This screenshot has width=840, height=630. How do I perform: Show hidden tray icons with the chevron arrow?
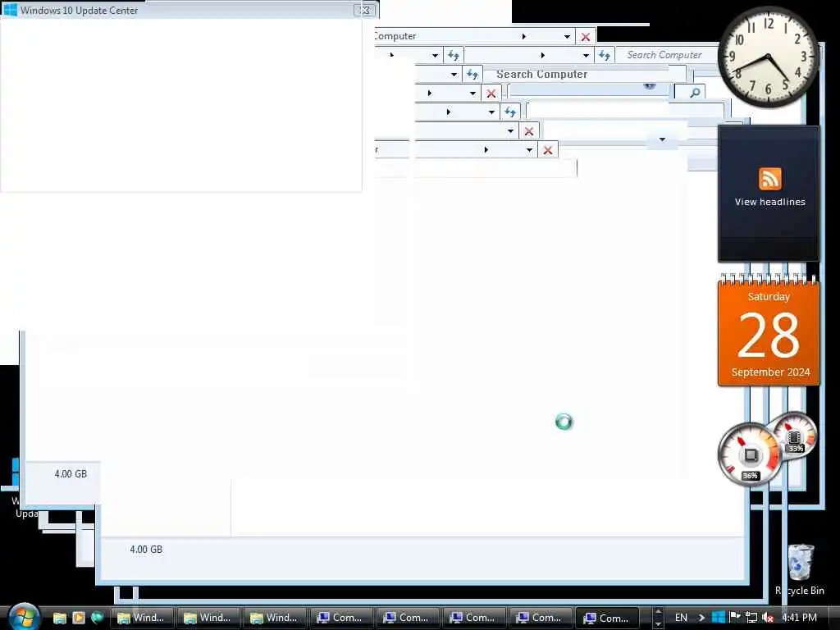coord(701,617)
